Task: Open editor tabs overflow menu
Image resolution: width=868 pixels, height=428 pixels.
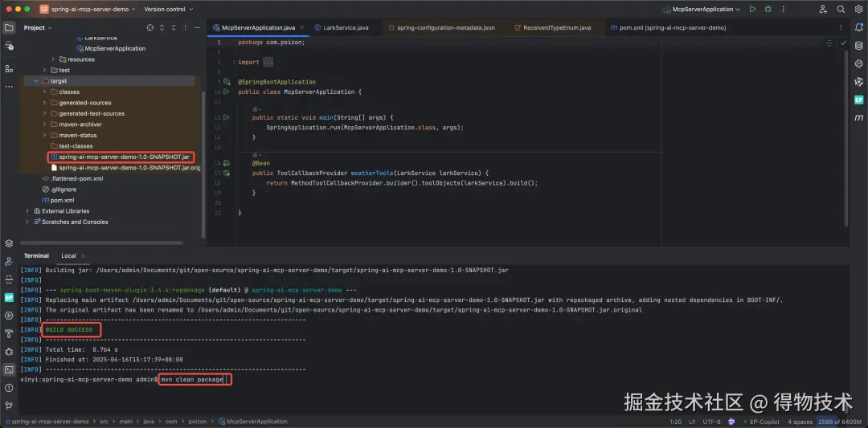Action: coord(841,27)
